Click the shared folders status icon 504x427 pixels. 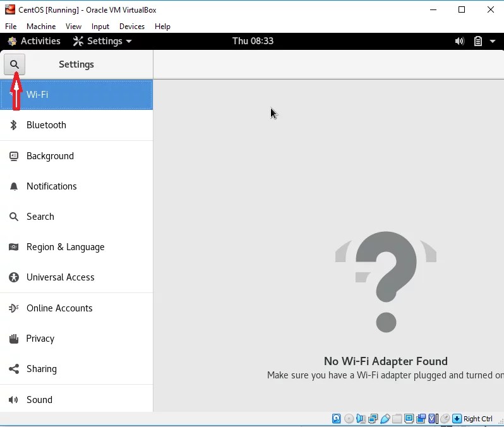pos(397,418)
